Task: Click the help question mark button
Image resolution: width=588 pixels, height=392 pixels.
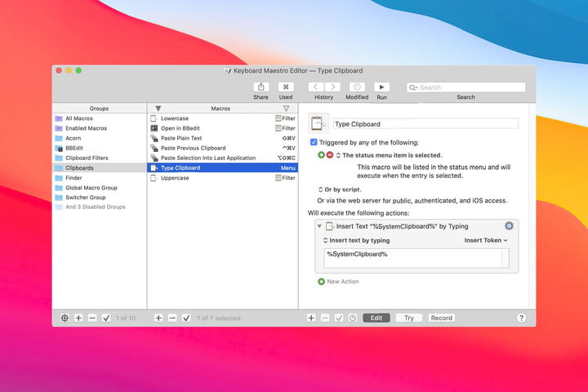Action: [x=521, y=318]
